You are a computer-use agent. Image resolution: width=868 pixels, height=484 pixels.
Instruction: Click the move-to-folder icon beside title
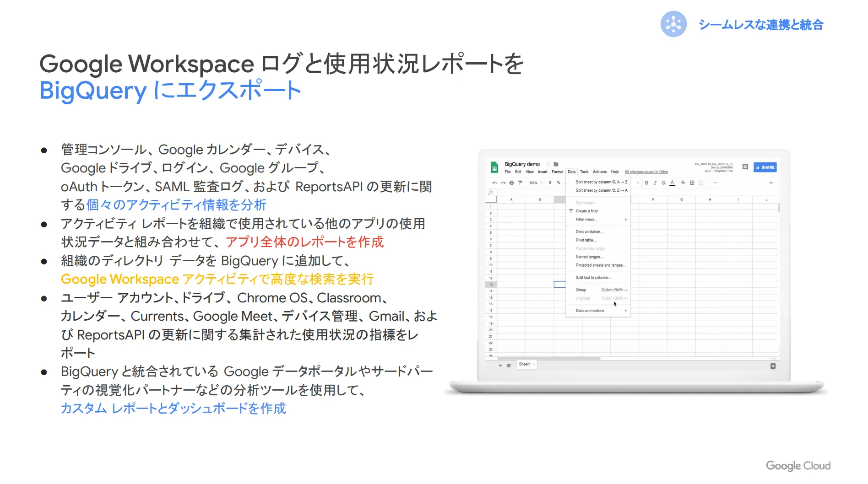[x=556, y=164]
